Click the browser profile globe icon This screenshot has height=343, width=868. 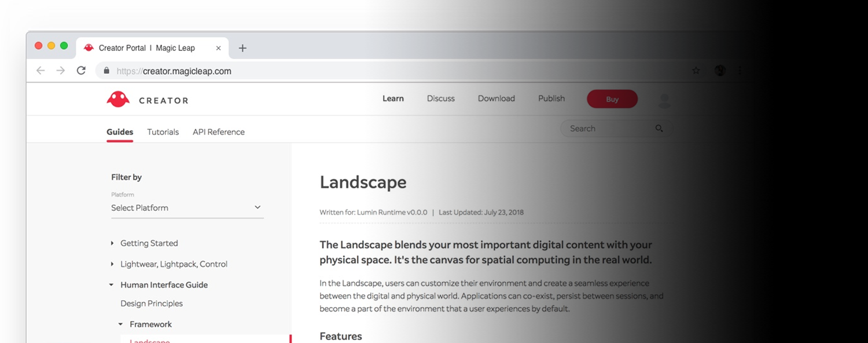720,71
